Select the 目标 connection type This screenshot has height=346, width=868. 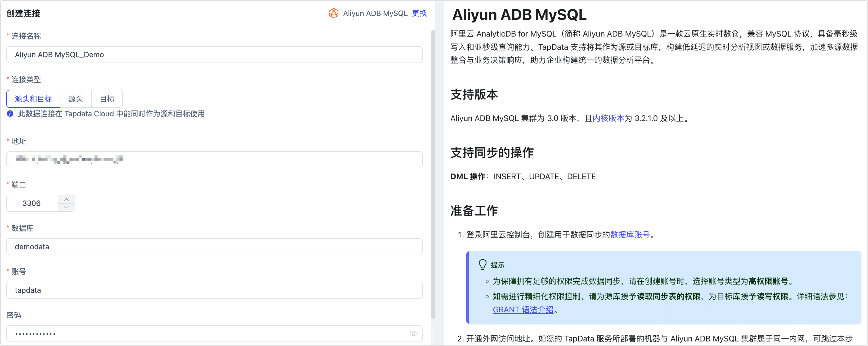[107, 99]
